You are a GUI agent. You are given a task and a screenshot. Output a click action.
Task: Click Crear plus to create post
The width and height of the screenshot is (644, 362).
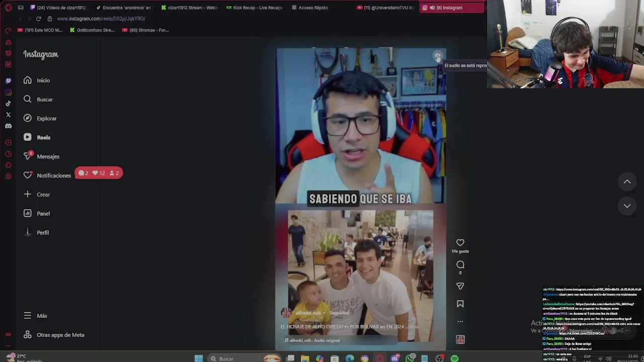pyautogui.click(x=36, y=195)
